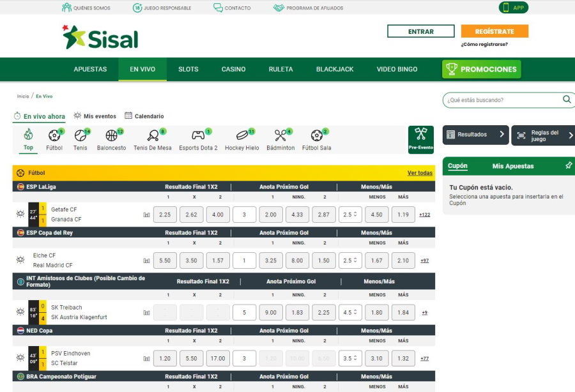Select the Real Madrid win odds 1.57
Image resolution: width=575 pixels, height=392 pixels.
(x=218, y=260)
